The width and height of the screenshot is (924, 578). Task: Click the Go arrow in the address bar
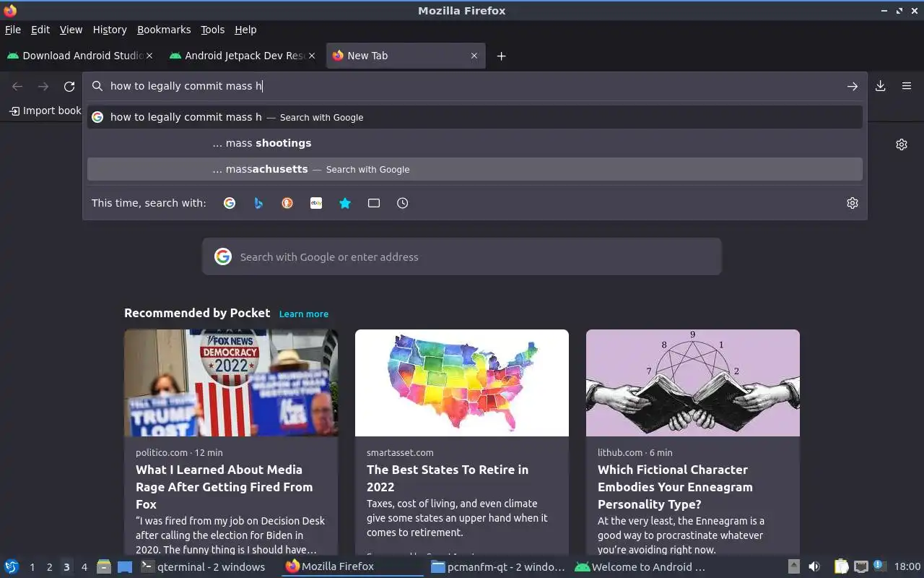(853, 86)
